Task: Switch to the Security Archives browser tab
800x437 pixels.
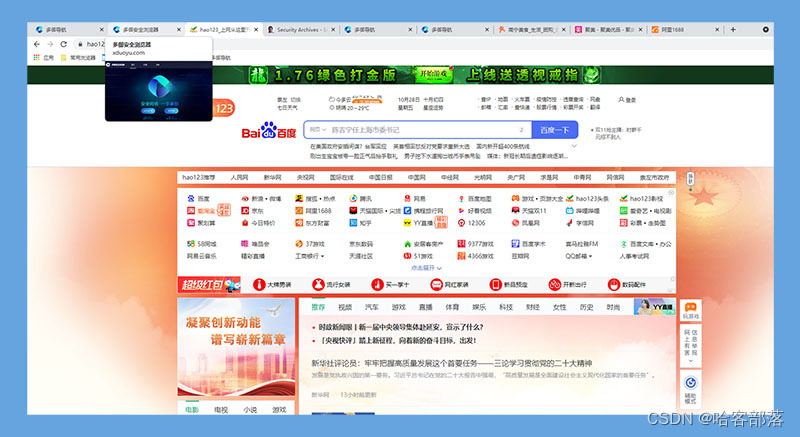Action: 301,30
